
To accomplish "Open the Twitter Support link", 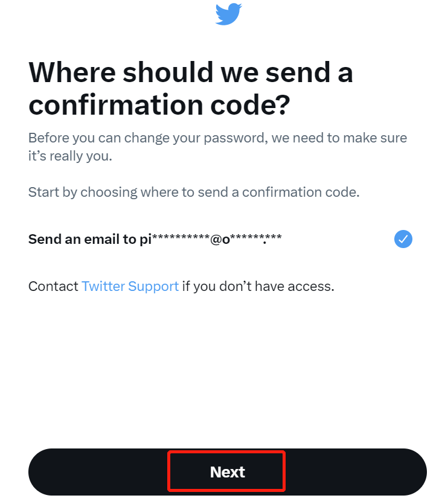I will [130, 286].
